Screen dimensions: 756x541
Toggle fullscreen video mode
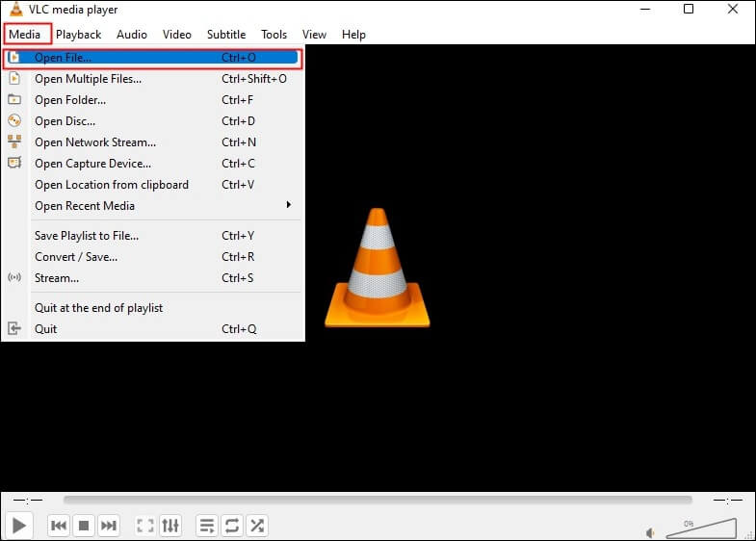click(145, 526)
